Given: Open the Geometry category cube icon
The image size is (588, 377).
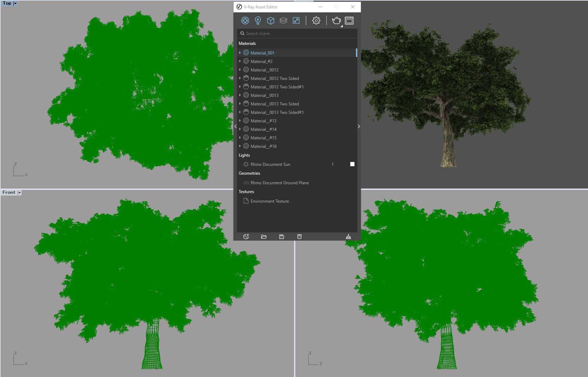Looking at the screenshot, I should (x=271, y=21).
